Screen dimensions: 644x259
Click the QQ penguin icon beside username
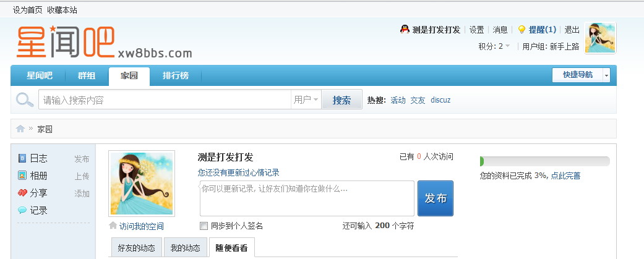tap(405, 29)
